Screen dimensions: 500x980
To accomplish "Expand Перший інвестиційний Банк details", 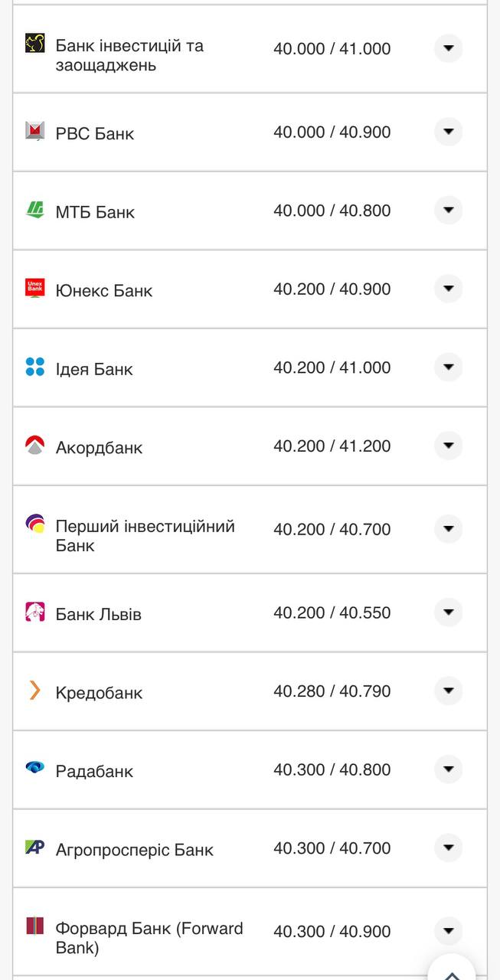I will [449, 529].
